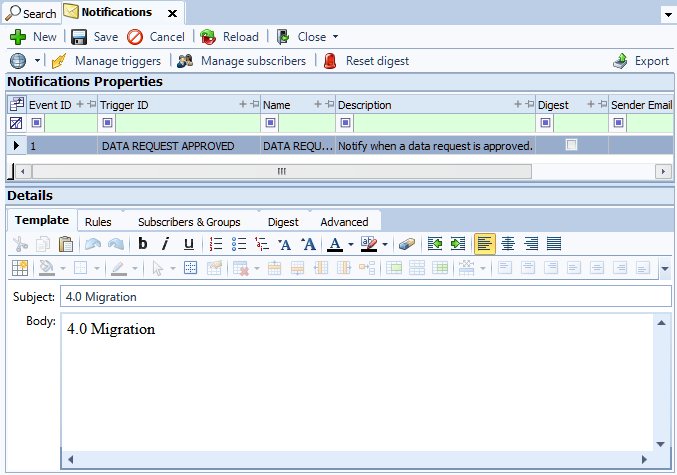Image resolution: width=677 pixels, height=475 pixels.
Task: Open the Subscribers & Groups tab
Action: tap(189, 222)
